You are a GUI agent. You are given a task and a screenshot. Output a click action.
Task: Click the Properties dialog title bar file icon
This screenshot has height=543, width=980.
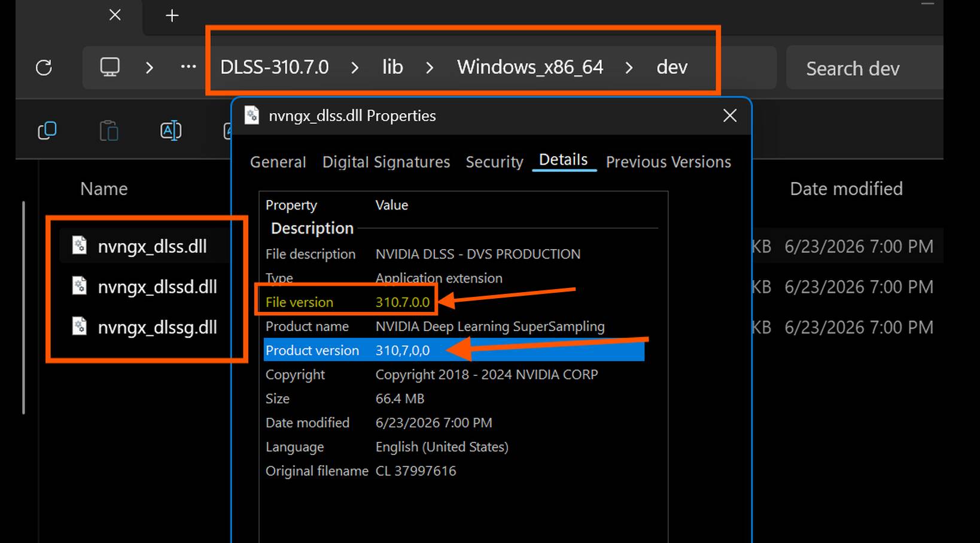pyautogui.click(x=252, y=116)
